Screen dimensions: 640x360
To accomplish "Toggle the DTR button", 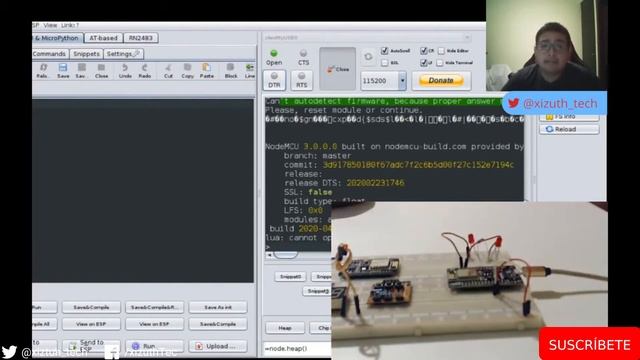I will click(x=274, y=80).
